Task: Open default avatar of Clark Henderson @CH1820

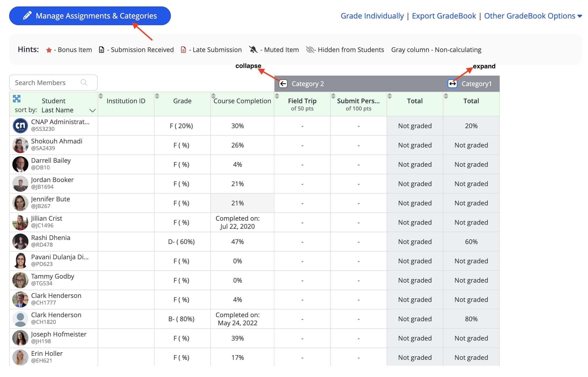Action: (x=20, y=319)
